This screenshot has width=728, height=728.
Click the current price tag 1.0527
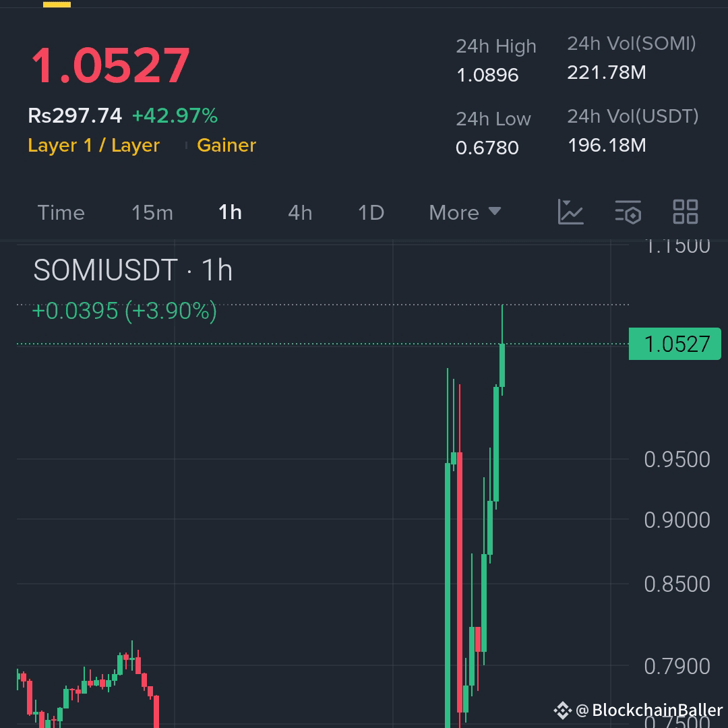675,344
